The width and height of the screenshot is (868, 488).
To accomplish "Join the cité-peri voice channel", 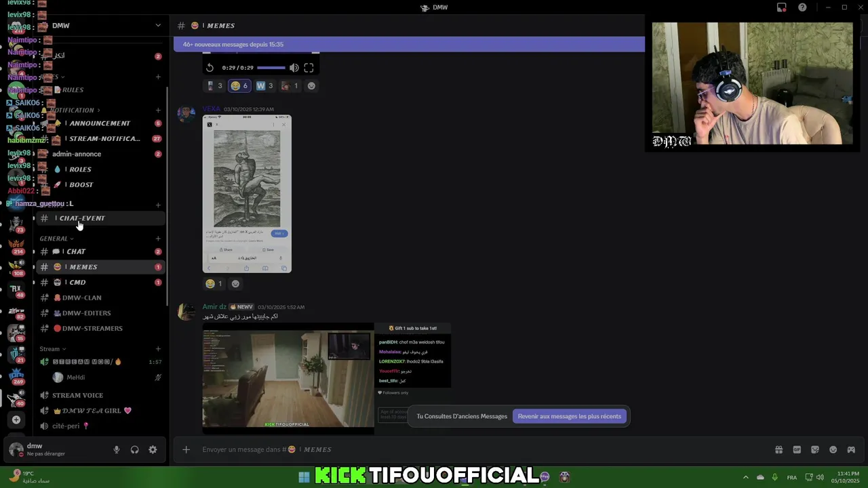I will (101, 426).
